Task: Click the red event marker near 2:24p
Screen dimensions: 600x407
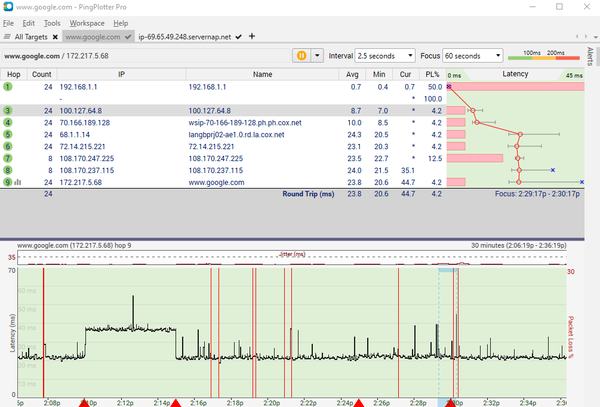Action: (x=359, y=403)
